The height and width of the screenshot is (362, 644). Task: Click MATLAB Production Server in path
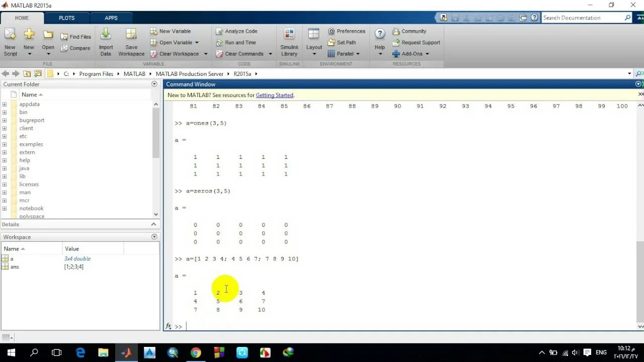point(189,74)
